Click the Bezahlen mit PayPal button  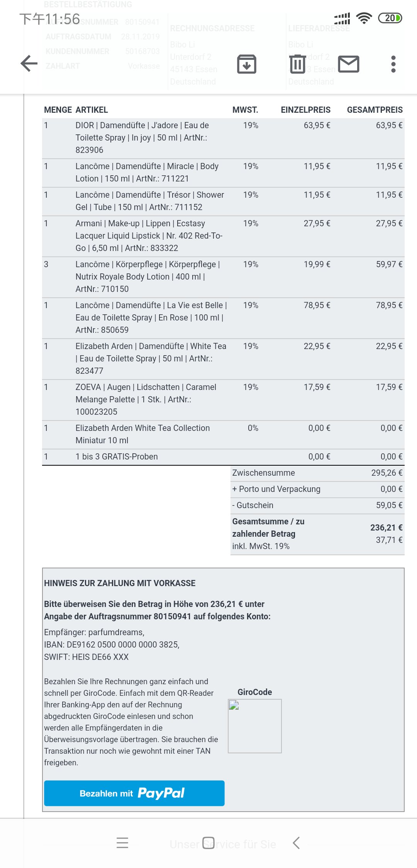[134, 793]
